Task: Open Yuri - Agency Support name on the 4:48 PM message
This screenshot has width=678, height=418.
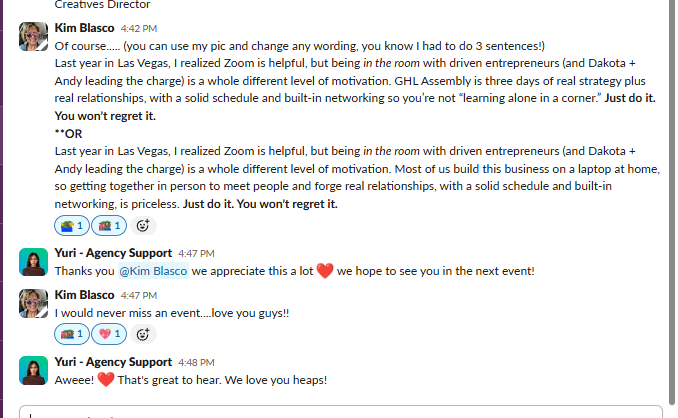Action: (113, 361)
